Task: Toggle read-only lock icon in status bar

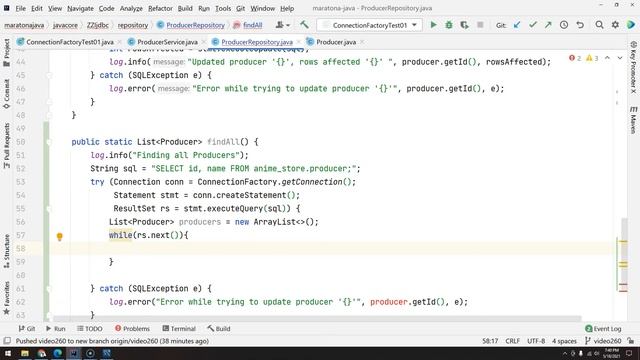Action: pyautogui.click(x=631, y=341)
